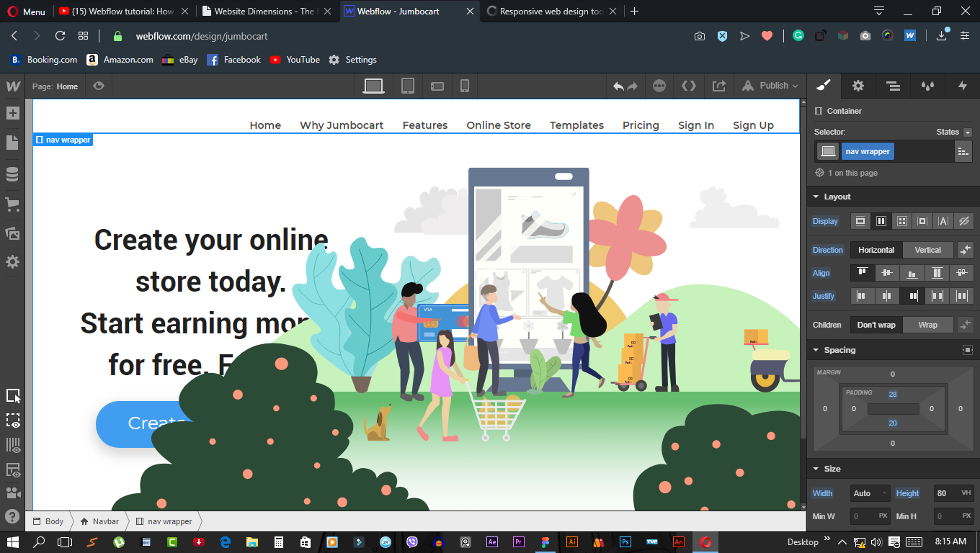Justify content space between
This screenshot has height=553, width=980.
tap(937, 296)
